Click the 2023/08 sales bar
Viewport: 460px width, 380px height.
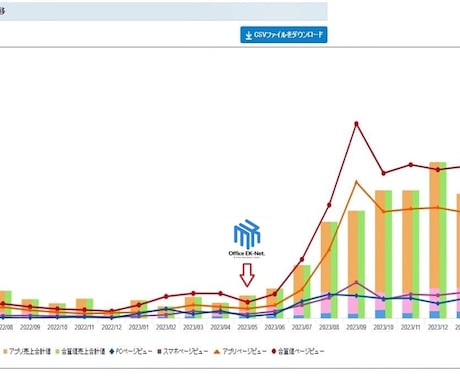[x=329, y=270]
